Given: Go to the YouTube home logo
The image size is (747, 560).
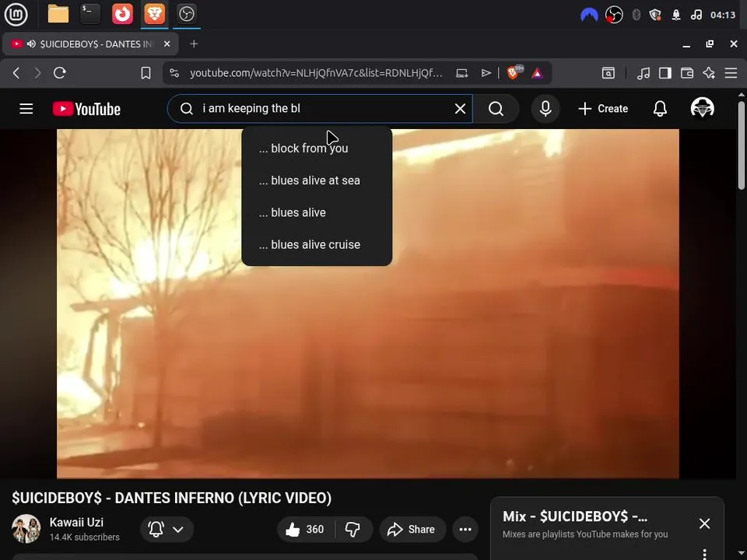Looking at the screenshot, I should [x=86, y=109].
